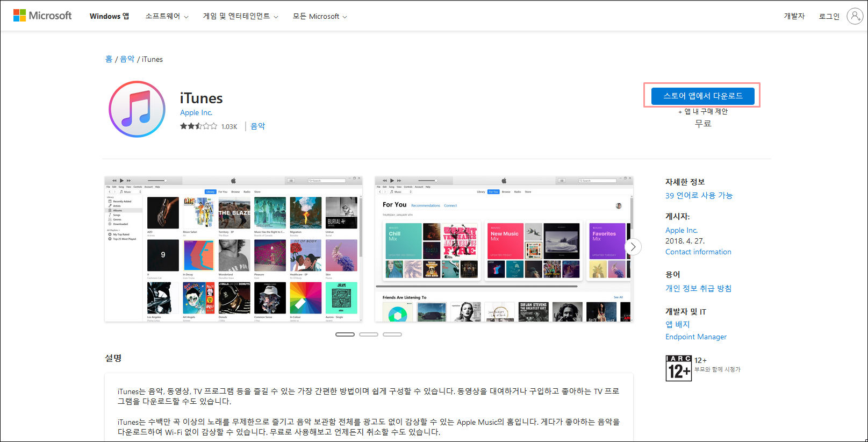Advance screenshots with the next arrow
This screenshot has width=868, height=442.
click(633, 247)
